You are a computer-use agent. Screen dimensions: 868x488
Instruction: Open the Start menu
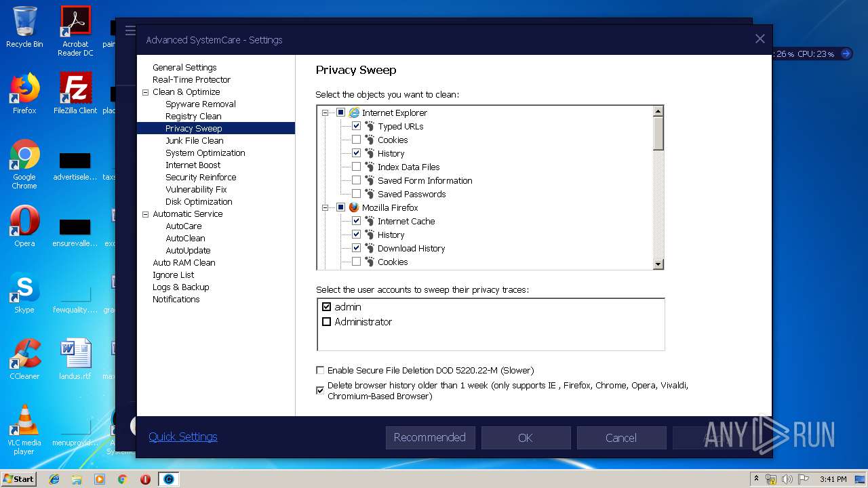tap(18, 479)
